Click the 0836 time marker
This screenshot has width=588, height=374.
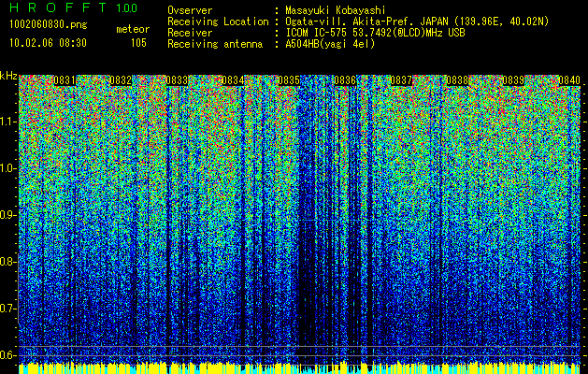345,80
